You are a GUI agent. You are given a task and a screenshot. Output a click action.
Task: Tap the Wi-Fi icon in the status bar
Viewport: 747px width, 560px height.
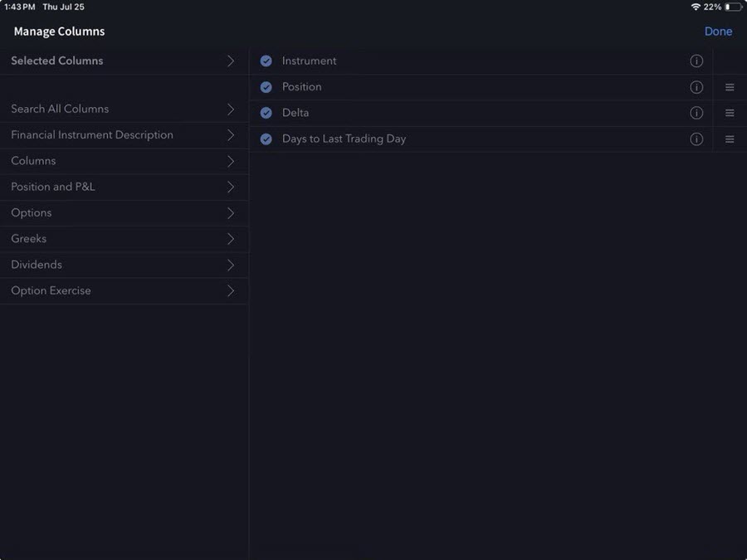pos(696,6)
